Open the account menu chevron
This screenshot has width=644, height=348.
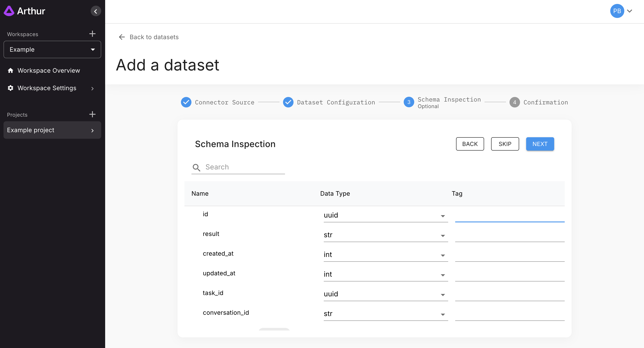(x=630, y=11)
